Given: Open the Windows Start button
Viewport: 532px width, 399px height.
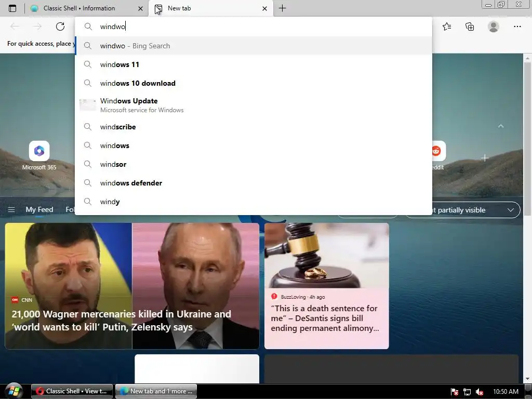Looking at the screenshot, I should [x=14, y=391].
